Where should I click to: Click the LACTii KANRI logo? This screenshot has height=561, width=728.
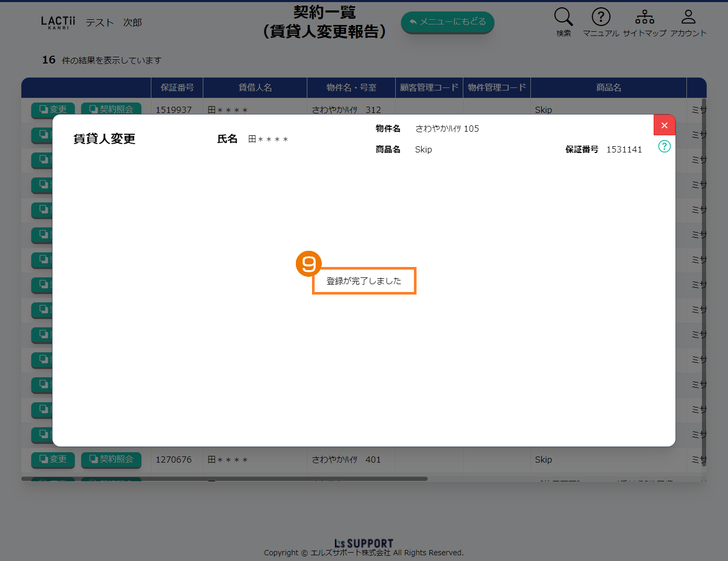pos(58,22)
